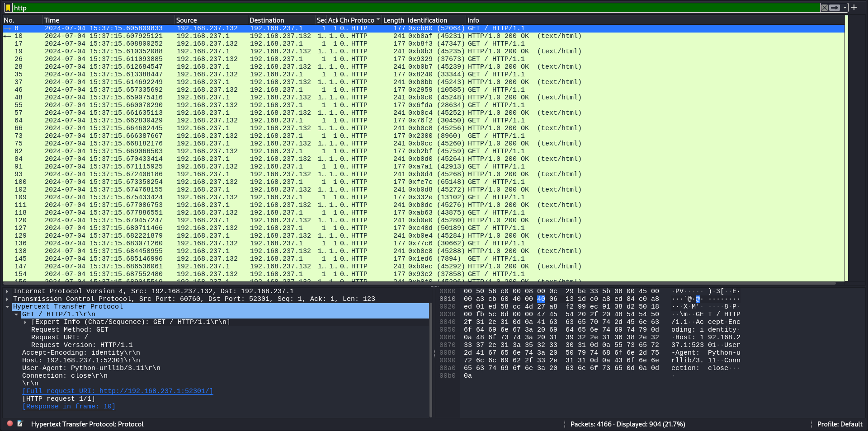
Task: Open capture file properties notepad icon
Action: pos(20,424)
